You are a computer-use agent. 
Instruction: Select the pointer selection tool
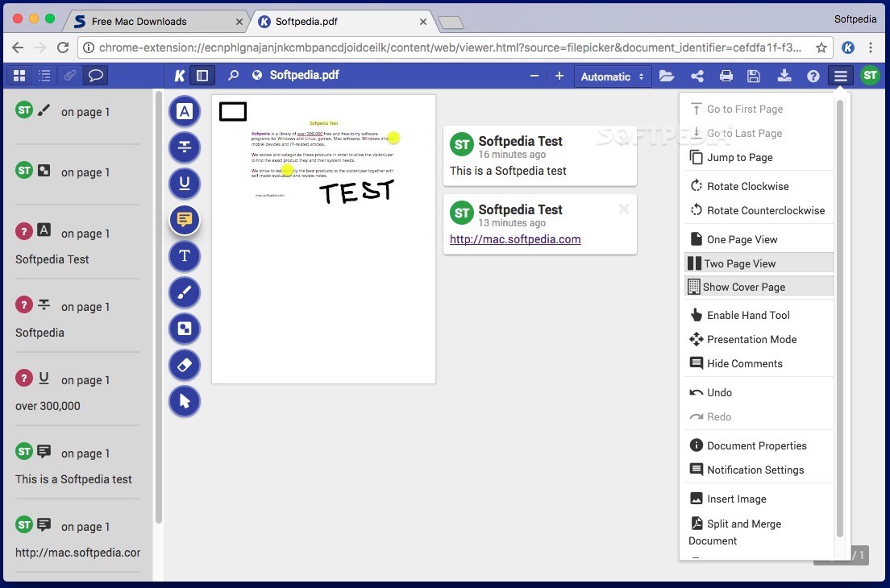point(185,401)
